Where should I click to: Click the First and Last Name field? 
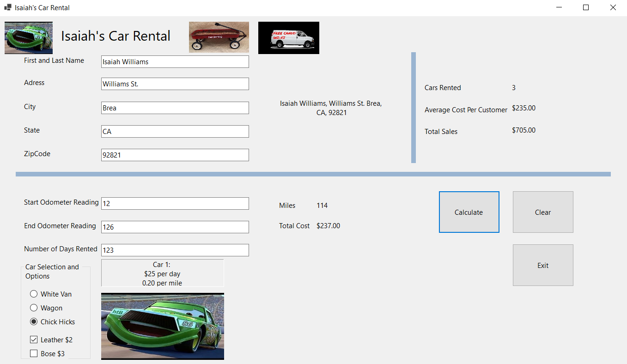175,61
